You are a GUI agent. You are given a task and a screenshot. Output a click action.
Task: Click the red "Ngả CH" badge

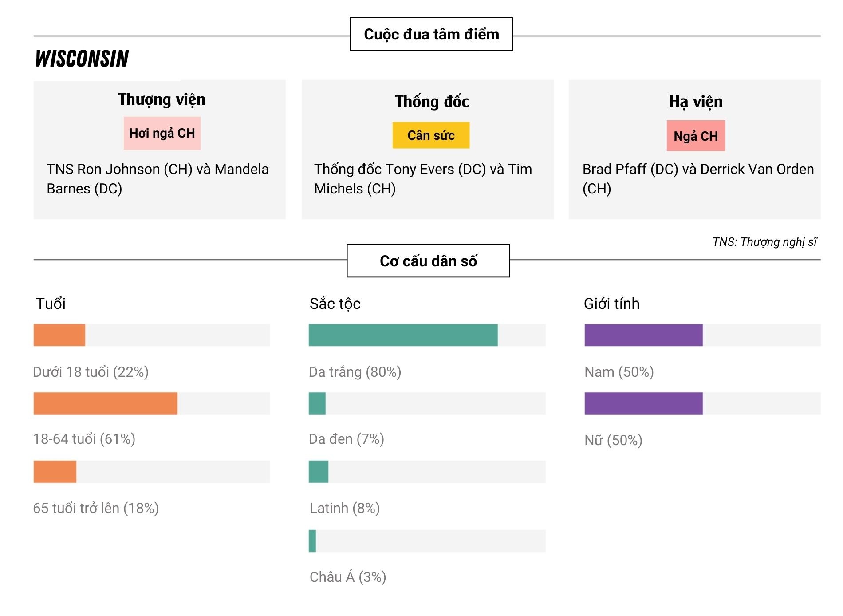click(x=696, y=136)
